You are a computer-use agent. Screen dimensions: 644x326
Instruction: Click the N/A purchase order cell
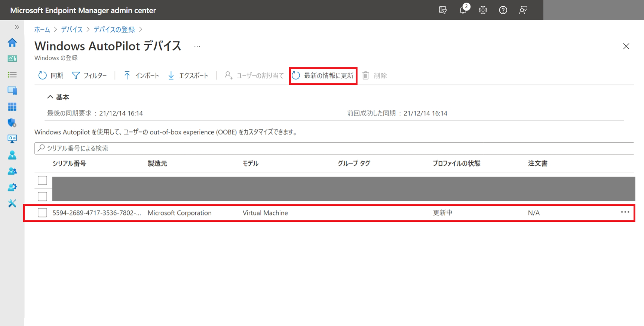[534, 213]
